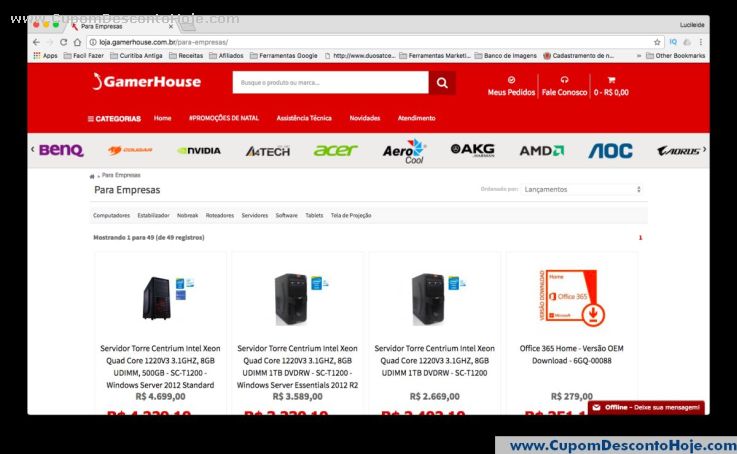Expand the CATEGORIAS menu

[x=114, y=119]
